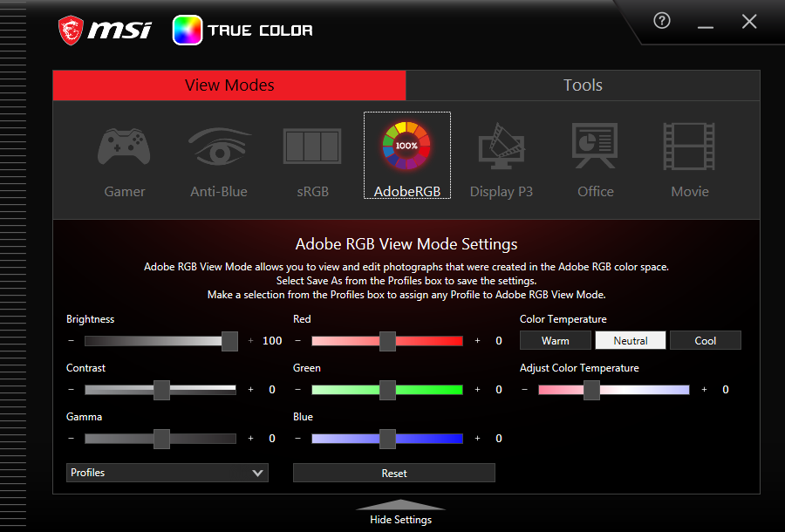
Task: Click the True Color rainbow logo
Action: pos(188,30)
